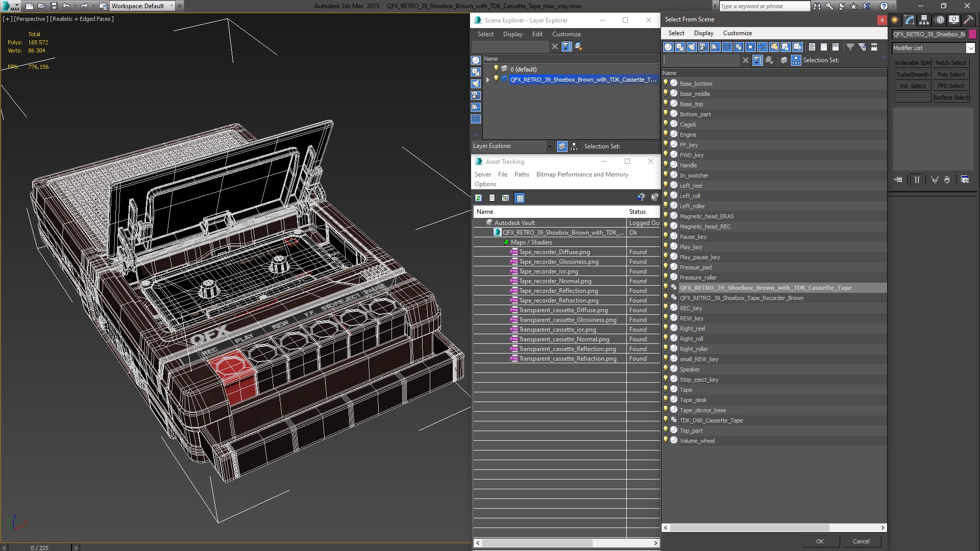Toggle visibility bulb for Base_bottom object
This screenshot has width=980, height=551.
click(666, 83)
